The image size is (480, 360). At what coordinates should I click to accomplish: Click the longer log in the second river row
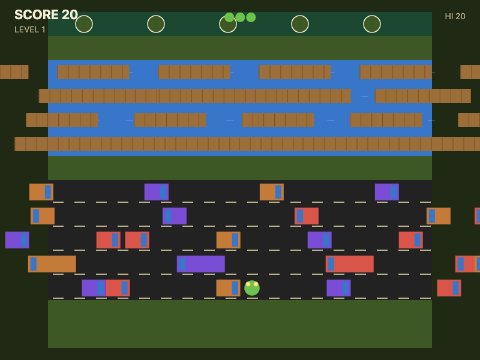point(195,96)
